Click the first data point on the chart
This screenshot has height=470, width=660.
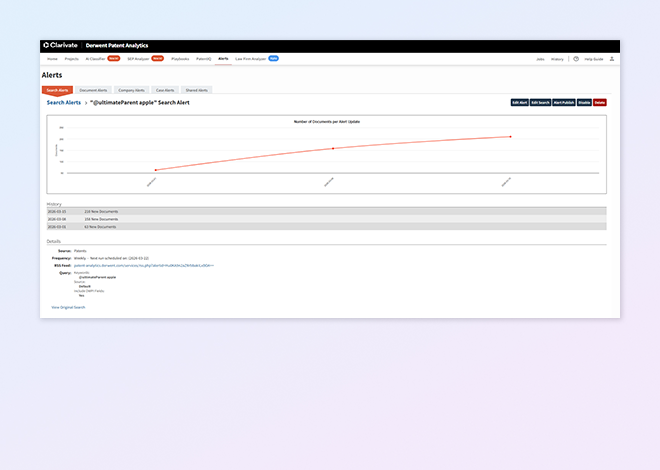(x=156, y=170)
